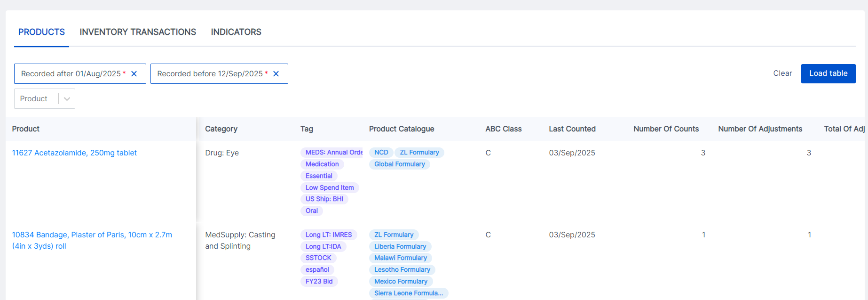Click the Malawi Formulary catalogue badge
This screenshot has height=300, width=868.
coord(401,258)
